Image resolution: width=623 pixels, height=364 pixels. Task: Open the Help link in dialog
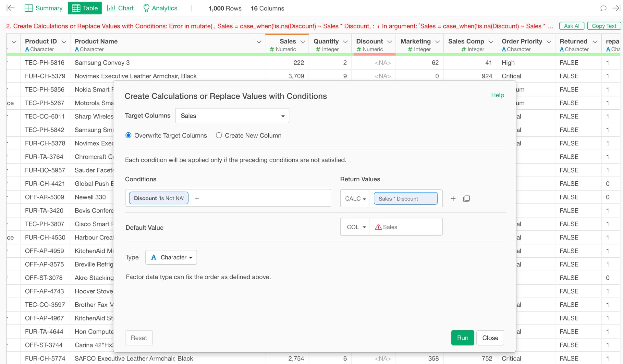tap(497, 95)
